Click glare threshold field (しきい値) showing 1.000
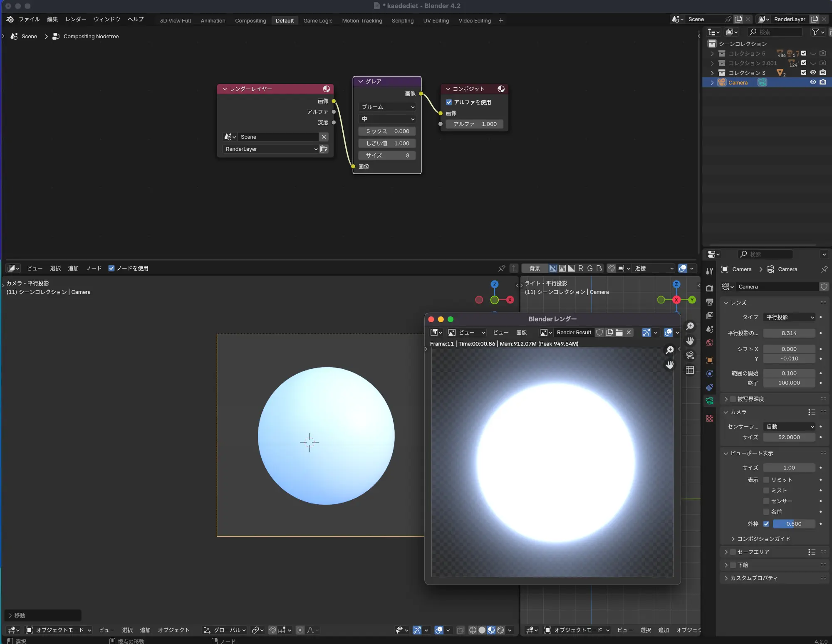Screen dimensions: 832x644 point(387,143)
